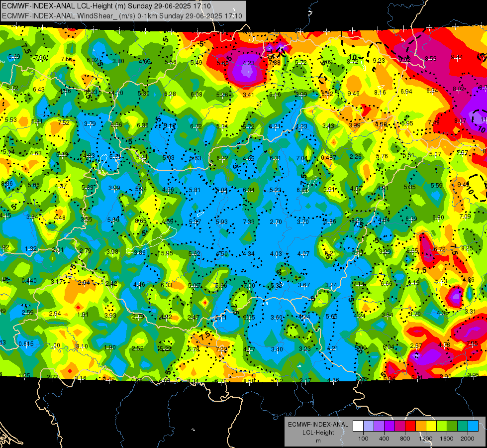Click the wind shear value 6.28
This screenshot has height=448, width=487.
[x=170, y=94]
